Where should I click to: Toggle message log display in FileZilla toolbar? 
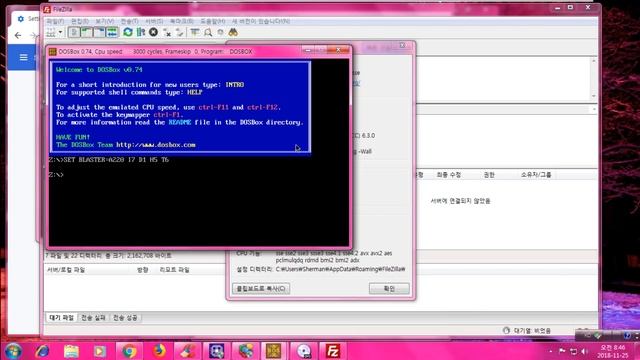74,32
